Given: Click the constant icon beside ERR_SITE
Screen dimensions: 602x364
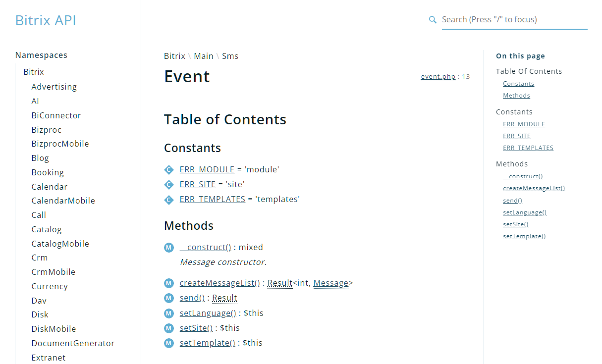Looking at the screenshot, I should [x=168, y=185].
